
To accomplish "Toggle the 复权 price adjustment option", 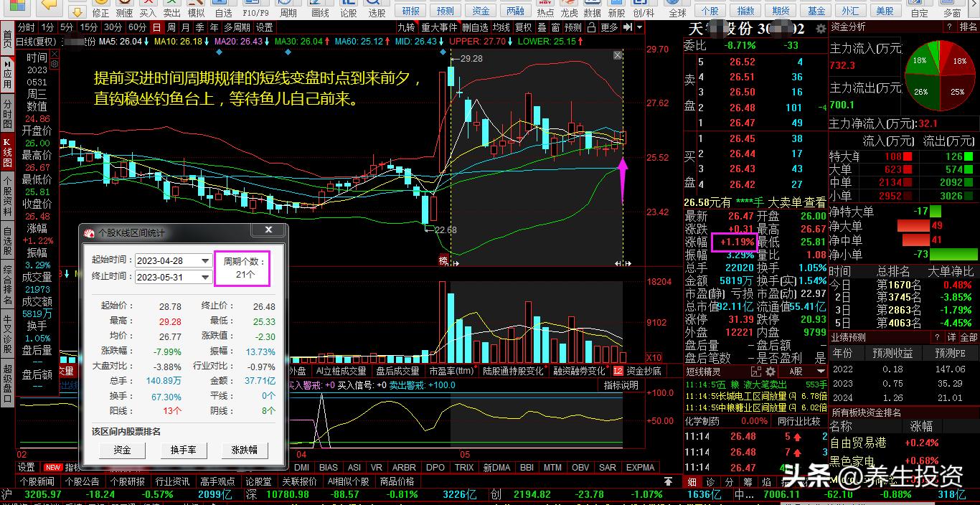I will (524, 27).
